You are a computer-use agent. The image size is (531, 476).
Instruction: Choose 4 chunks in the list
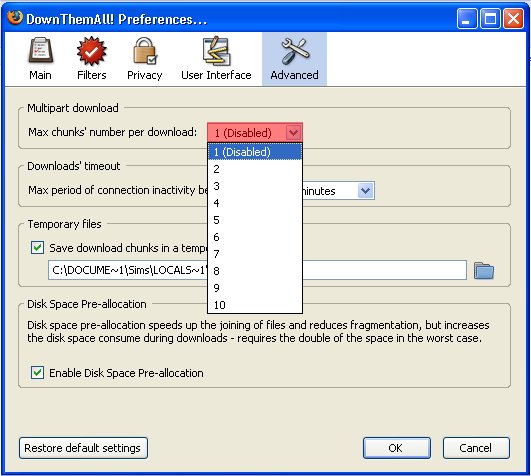click(255, 203)
